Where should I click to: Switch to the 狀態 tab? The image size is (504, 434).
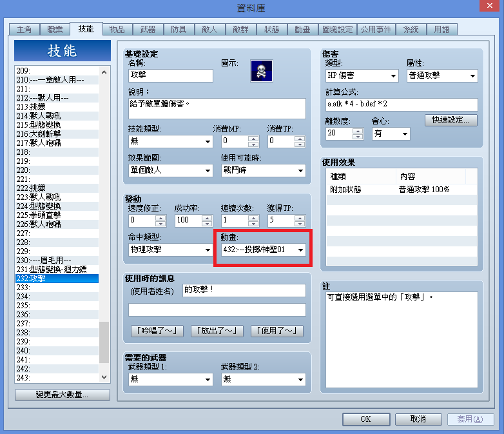(x=271, y=30)
